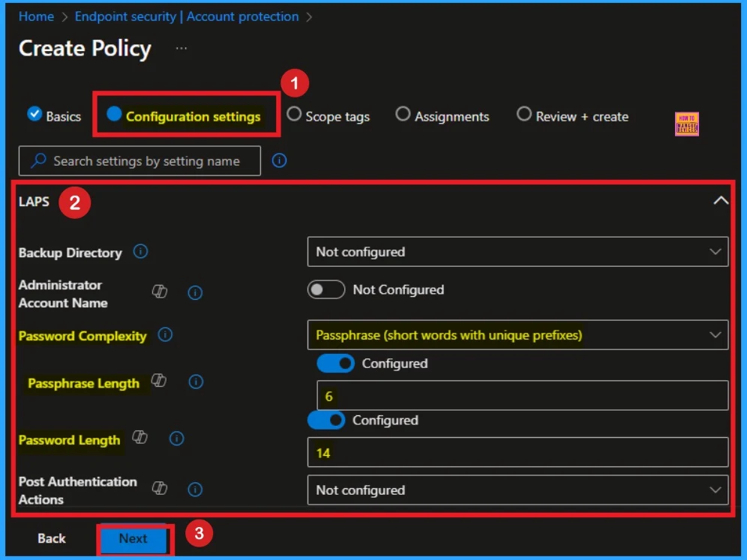Open the Password Complexity dropdown
747x560 pixels.
[517, 335]
